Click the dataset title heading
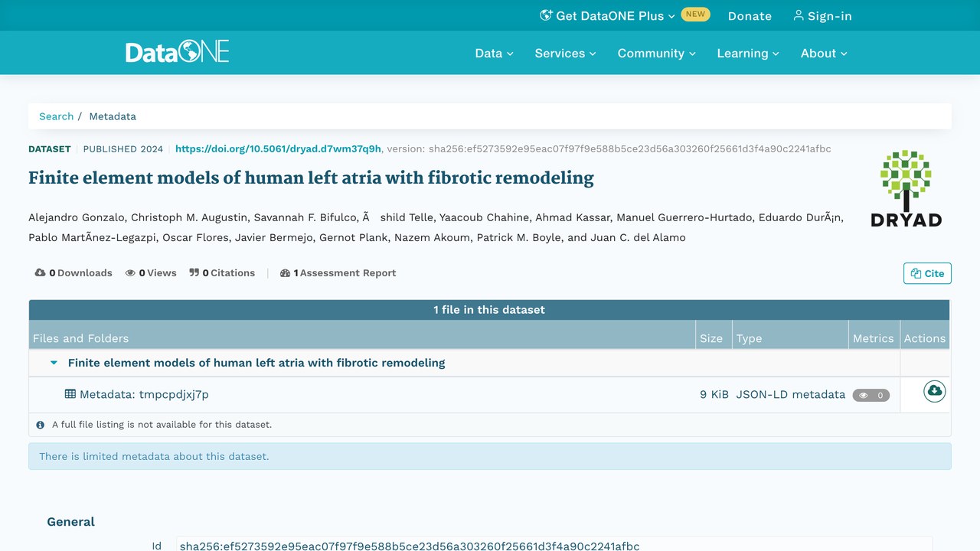Screen dimensions: 980x551 [x=311, y=178]
